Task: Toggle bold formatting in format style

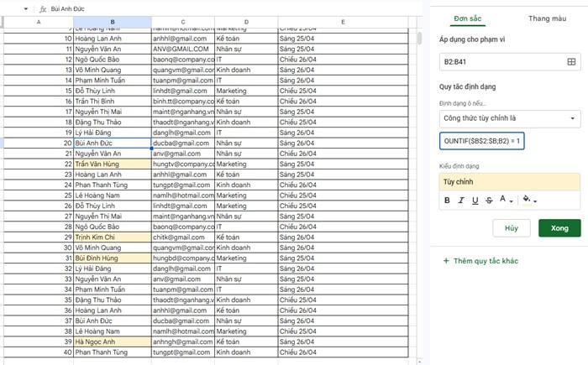Action: point(447,201)
